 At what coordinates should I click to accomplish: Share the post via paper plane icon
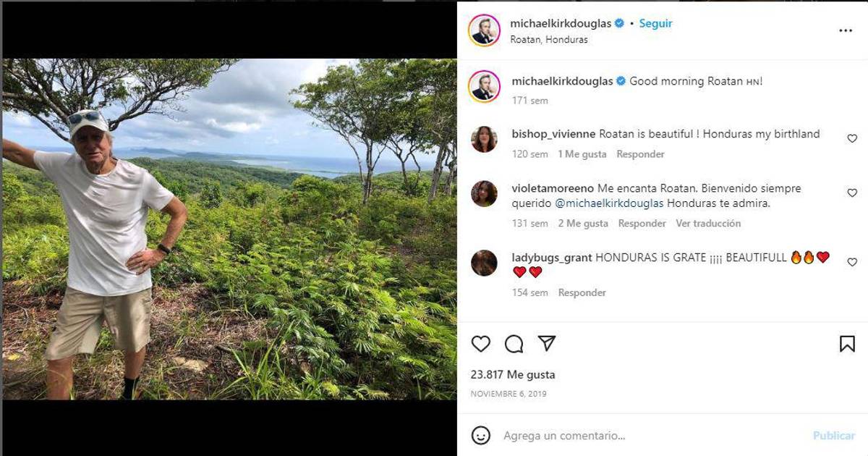(547, 343)
